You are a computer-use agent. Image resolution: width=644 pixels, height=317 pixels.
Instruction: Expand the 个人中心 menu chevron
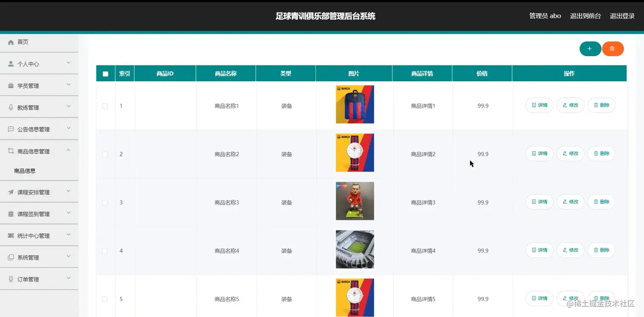click(x=69, y=63)
